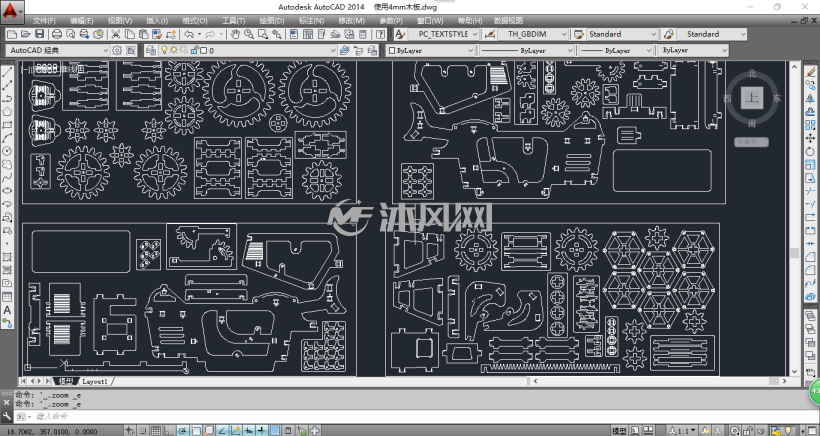Activate the Pan hand tool
The image size is (820, 436).
pos(235,34)
